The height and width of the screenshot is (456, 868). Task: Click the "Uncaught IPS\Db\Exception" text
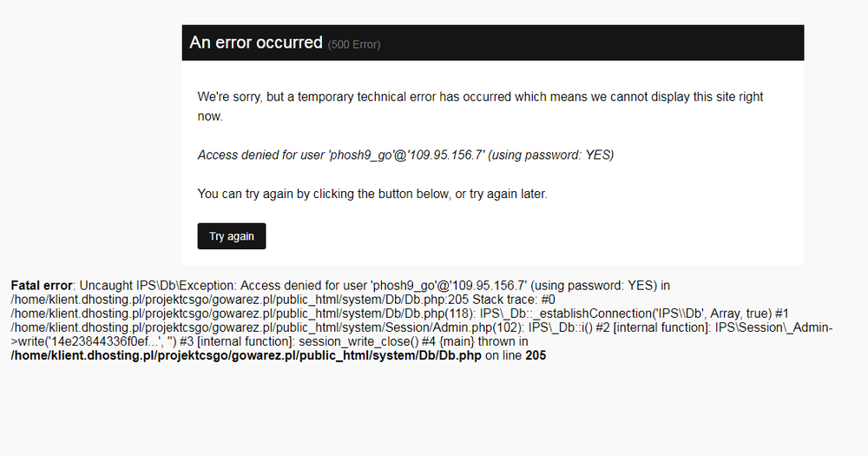click(x=156, y=285)
